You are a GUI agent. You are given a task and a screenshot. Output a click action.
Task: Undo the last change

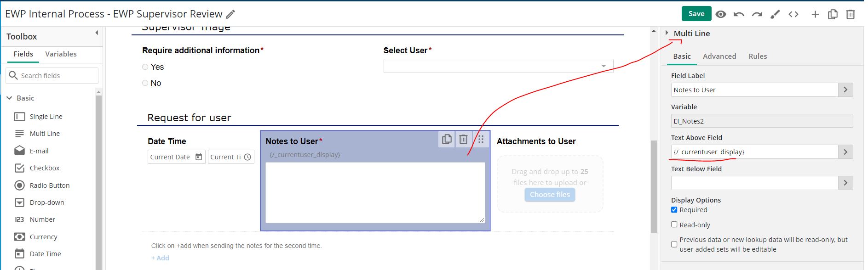[x=739, y=14]
